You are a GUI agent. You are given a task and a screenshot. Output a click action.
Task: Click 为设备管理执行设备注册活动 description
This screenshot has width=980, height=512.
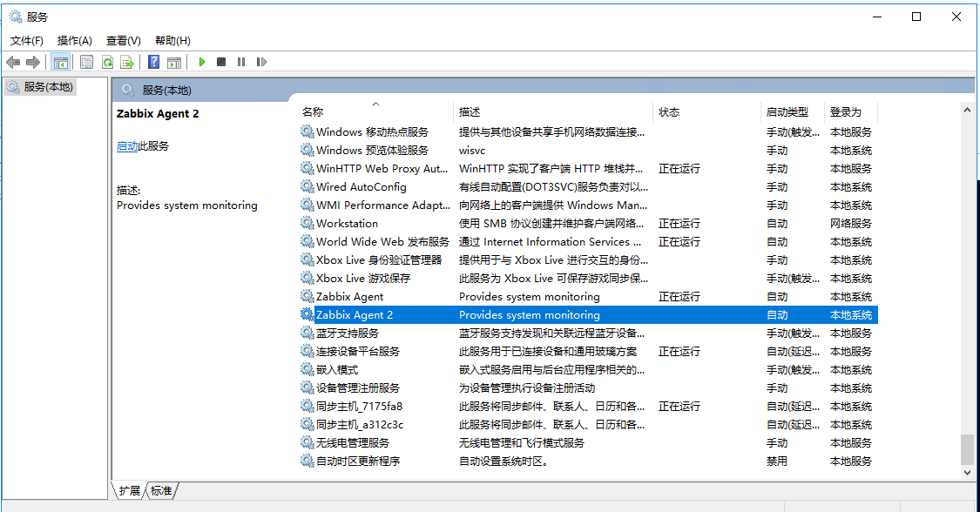527,387
